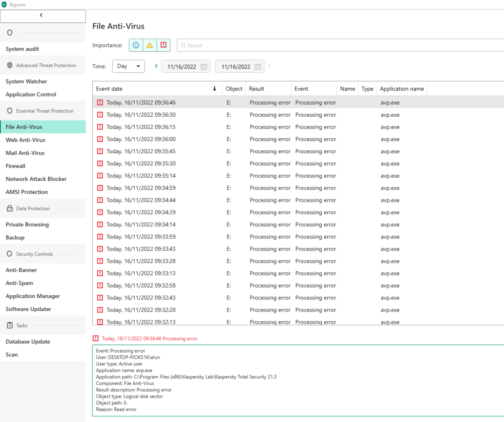Go to previous day with left chevron
504x422 pixels.
click(156, 66)
